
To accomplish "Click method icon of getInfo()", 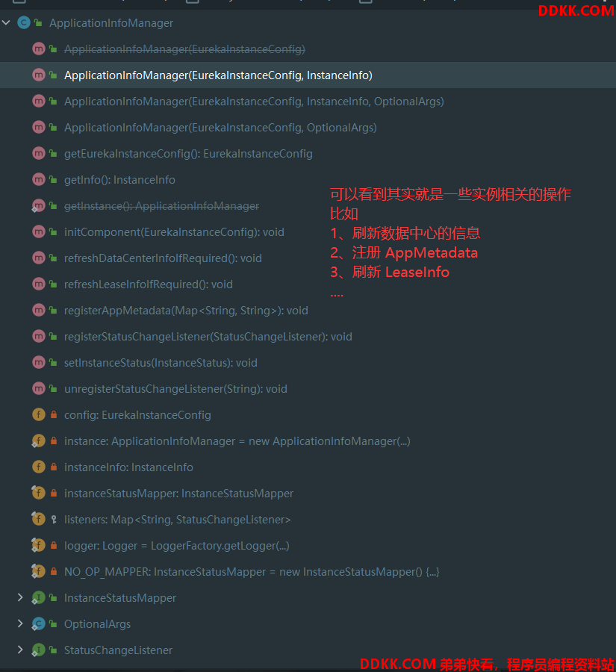I will (x=39, y=179).
